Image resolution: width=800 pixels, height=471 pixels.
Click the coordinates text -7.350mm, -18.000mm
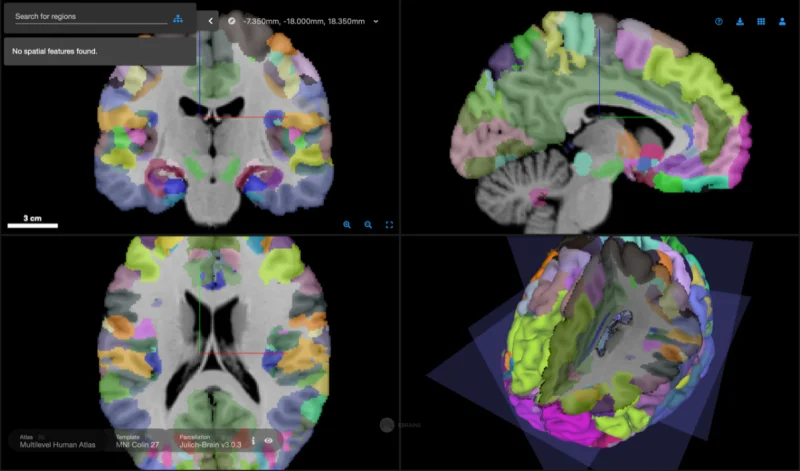click(x=283, y=21)
